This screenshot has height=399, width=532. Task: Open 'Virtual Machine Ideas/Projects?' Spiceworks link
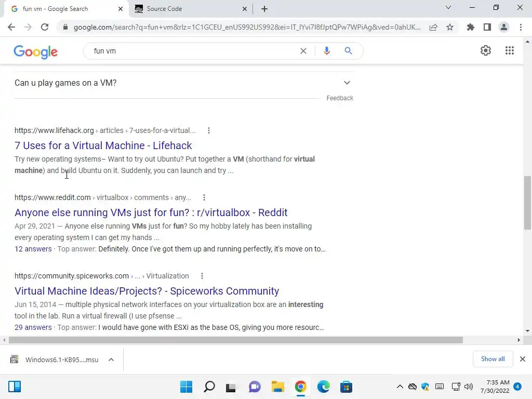[147, 291]
